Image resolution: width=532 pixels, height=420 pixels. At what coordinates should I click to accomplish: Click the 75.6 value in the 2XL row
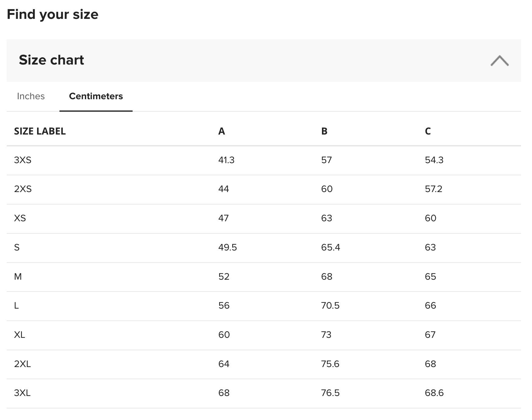[x=330, y=364]
